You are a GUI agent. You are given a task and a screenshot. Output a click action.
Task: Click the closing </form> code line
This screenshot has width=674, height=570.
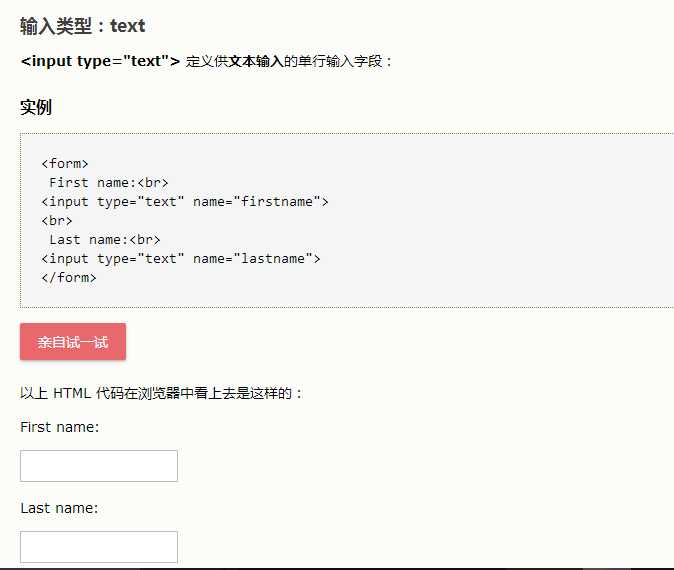point(69,277)
